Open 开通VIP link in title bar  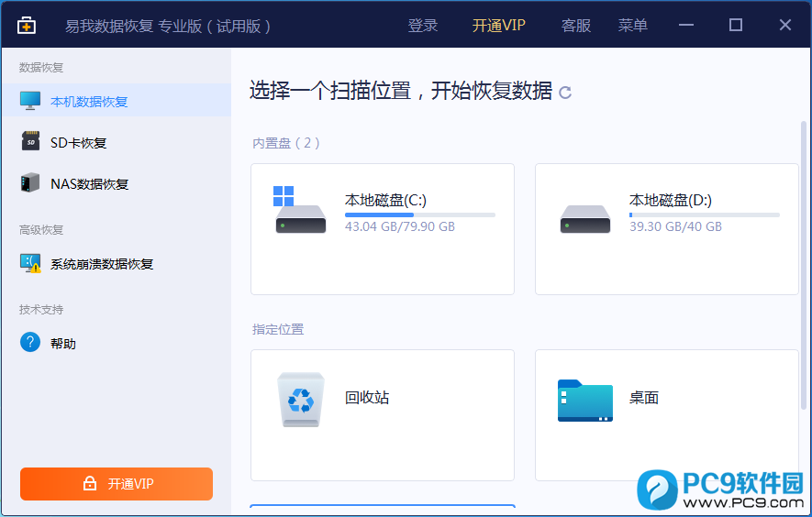pyautogui.click(x=499, y=26)
